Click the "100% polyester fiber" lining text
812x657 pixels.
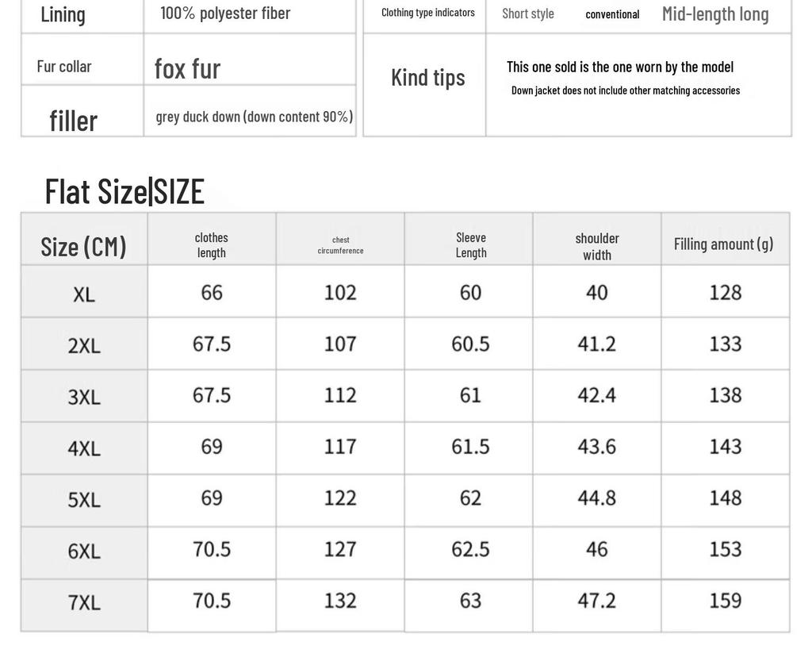(225, 13)
